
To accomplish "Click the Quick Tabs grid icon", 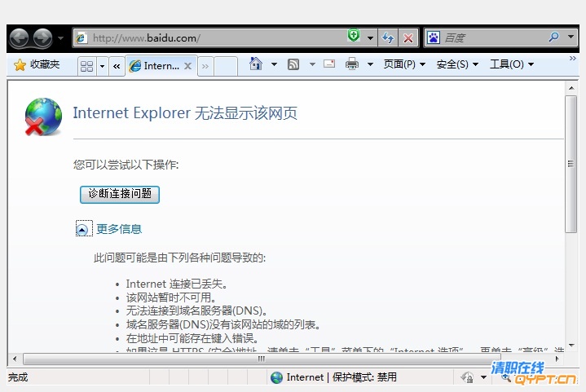I will (86, 66).
